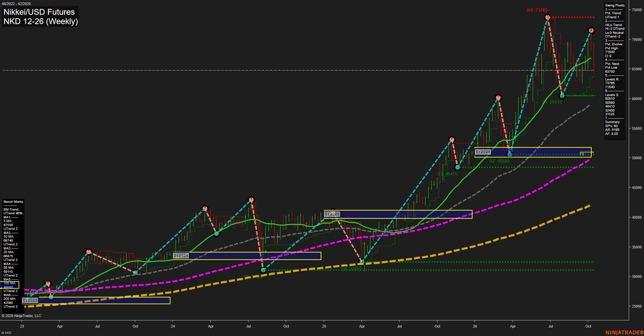Click the '26' year label on the time axis
This screenshot has width=644, height=336.
coord(475,326)
